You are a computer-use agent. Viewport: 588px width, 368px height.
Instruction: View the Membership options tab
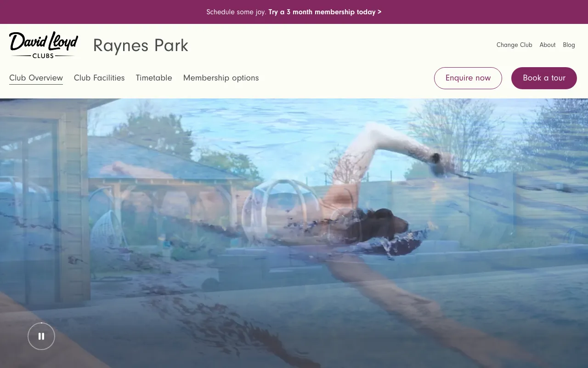(x=221, y=78)
